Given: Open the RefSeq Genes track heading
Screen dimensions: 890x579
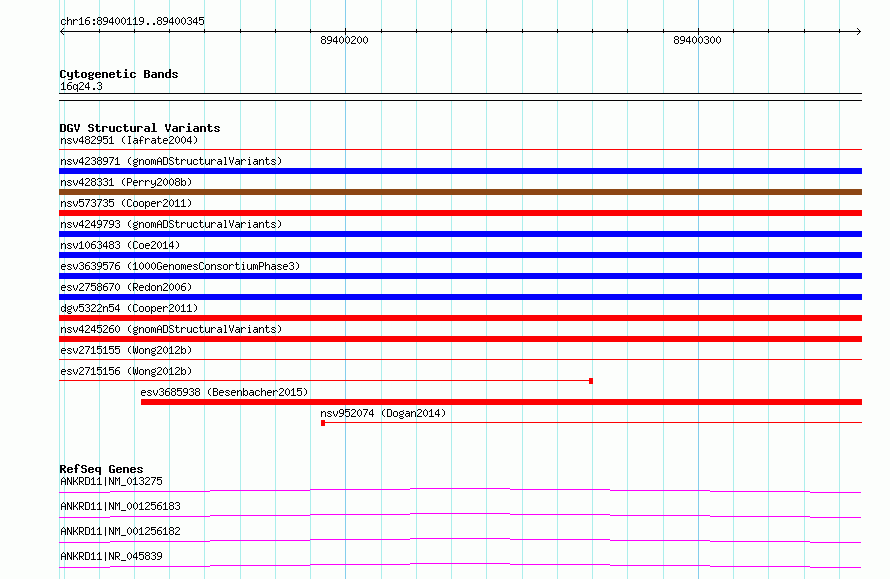Looking at the screenshot, I should click(101, 469).
